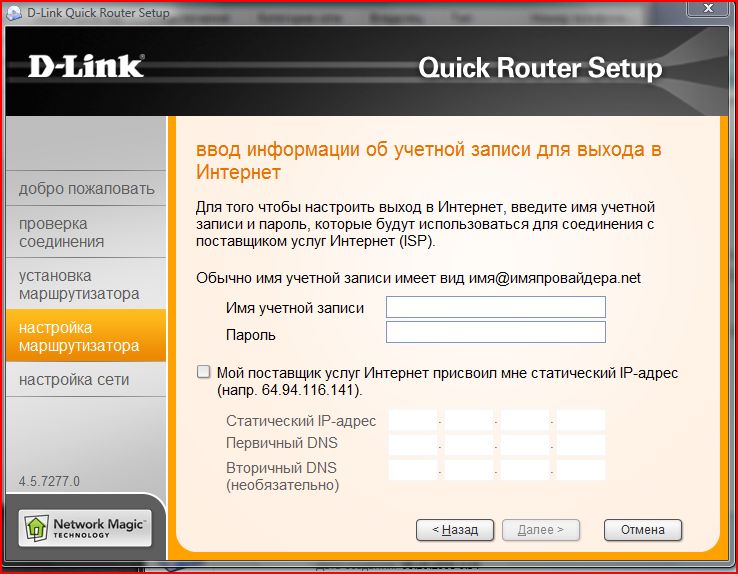Click last octet of 'Статический IP-адрес'
The image size is (738, 574).
click(x=581, y=421)
